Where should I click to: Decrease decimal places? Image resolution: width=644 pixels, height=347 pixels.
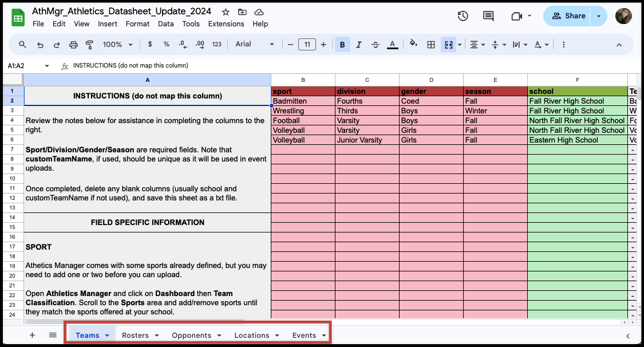[x=183, y=44]
